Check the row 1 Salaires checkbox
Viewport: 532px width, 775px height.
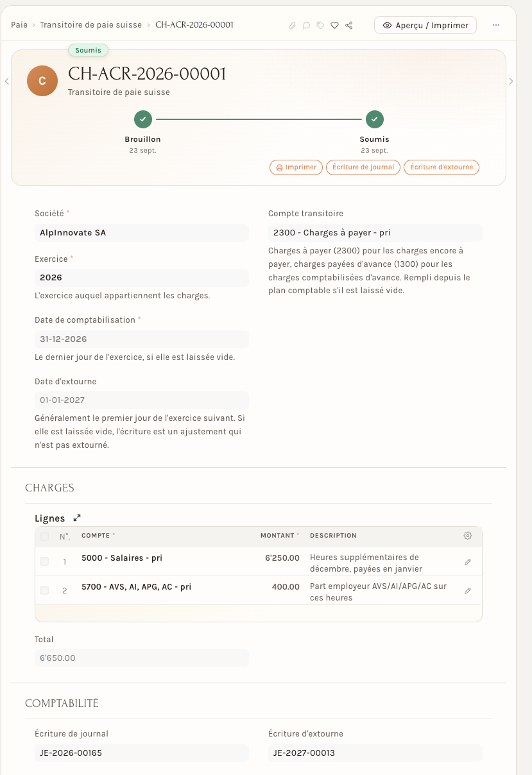(x=44, y=561)
